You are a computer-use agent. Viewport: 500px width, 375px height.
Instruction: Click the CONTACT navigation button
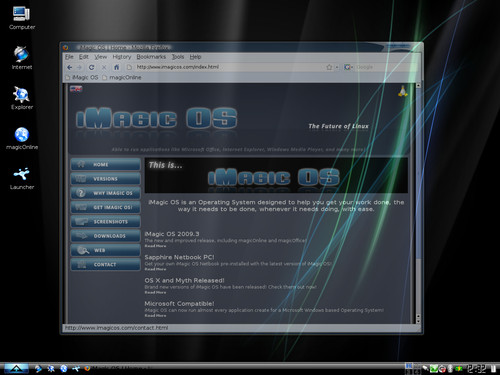105,265
